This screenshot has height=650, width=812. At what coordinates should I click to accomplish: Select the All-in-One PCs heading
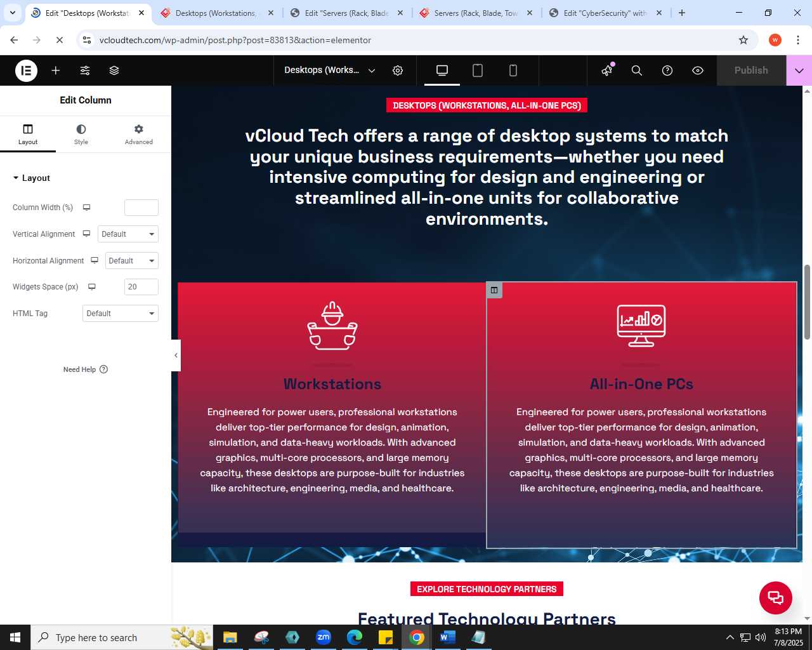641,384
